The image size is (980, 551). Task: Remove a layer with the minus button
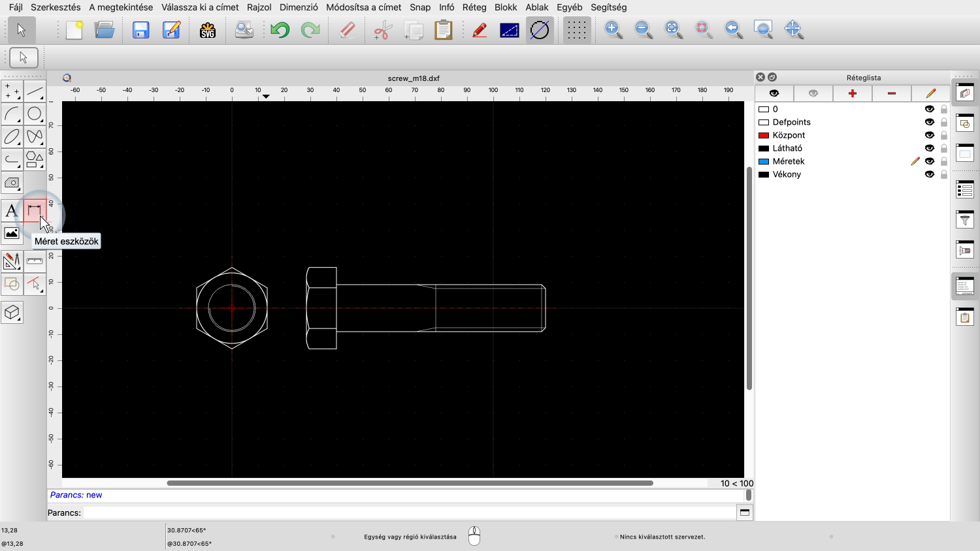890,93
